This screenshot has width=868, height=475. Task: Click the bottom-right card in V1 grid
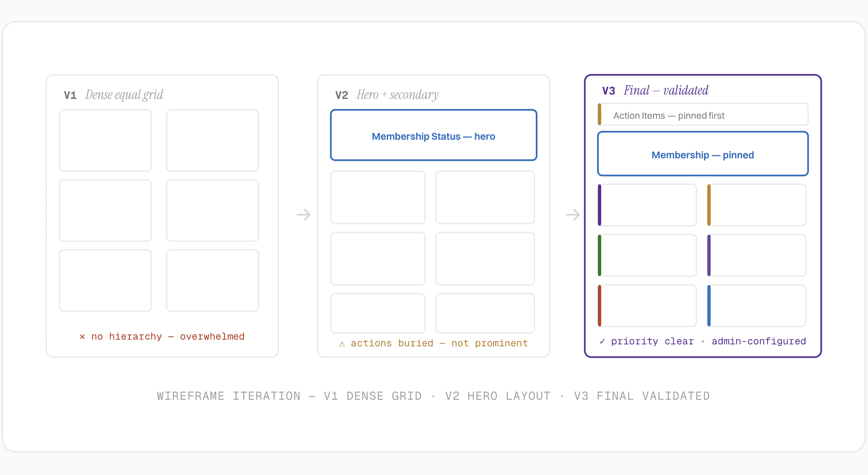[213, 280]
